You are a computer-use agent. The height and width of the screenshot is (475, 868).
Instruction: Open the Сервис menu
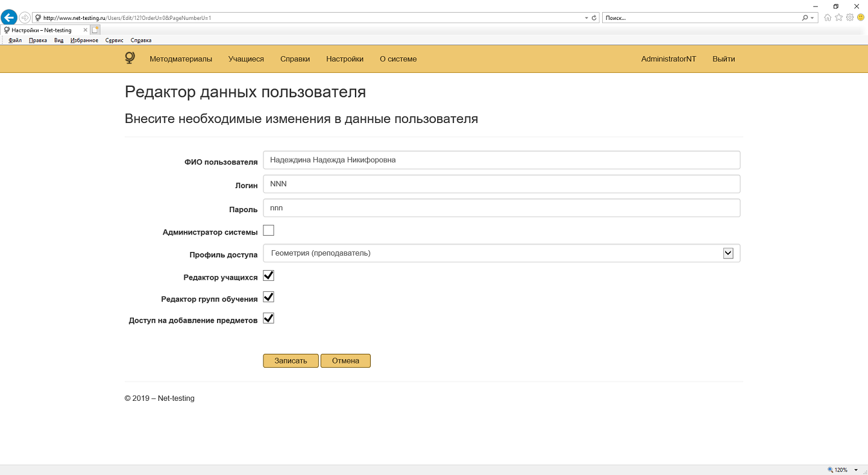[115, 40]
